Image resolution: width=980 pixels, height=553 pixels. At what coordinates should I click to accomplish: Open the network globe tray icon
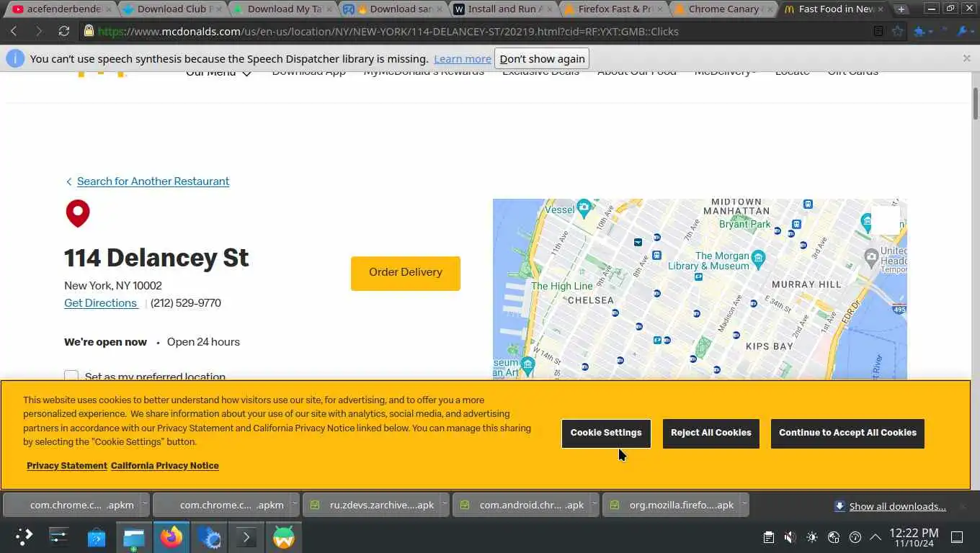[x=834, y=537]
